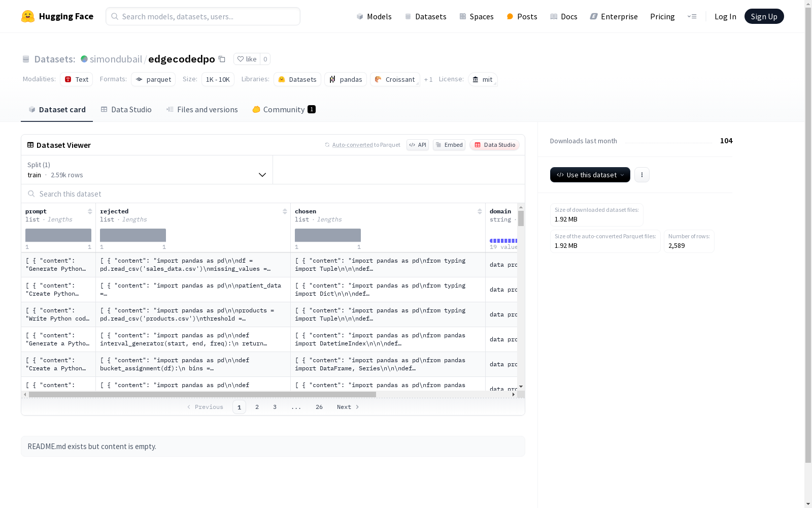The image size is (812, 508).
Task: Click the table horizontal scrollbar
Action: tap(202, 394)
